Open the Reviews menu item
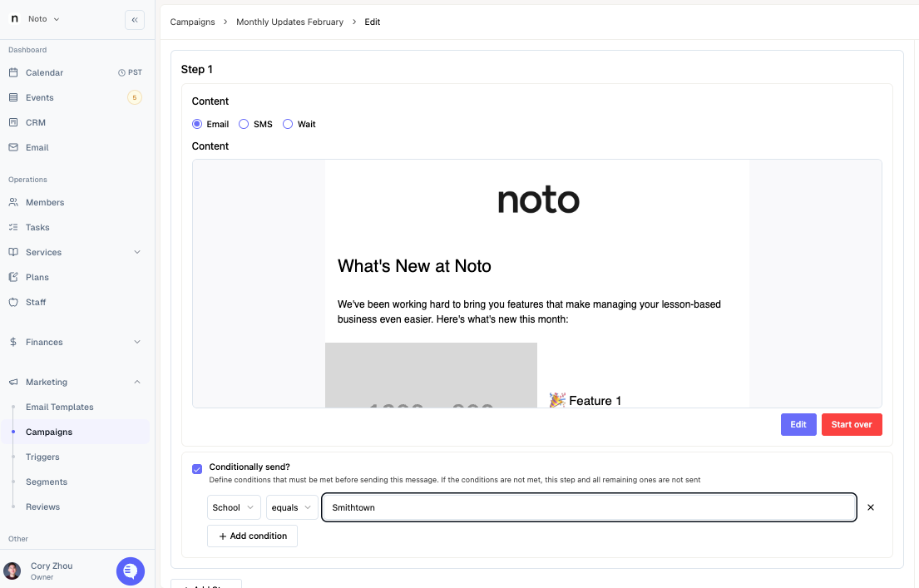 pyautogui.click(x=42, y=506)
